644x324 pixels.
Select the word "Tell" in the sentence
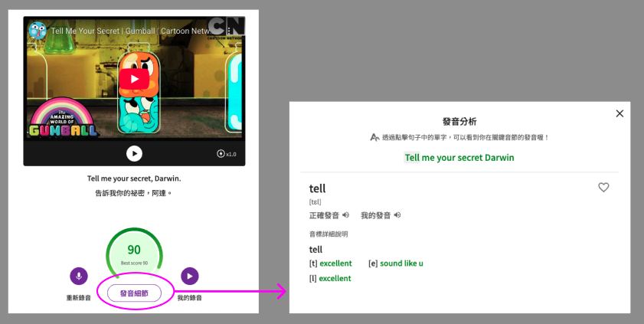pyautogui.click(x=412, y=158)
